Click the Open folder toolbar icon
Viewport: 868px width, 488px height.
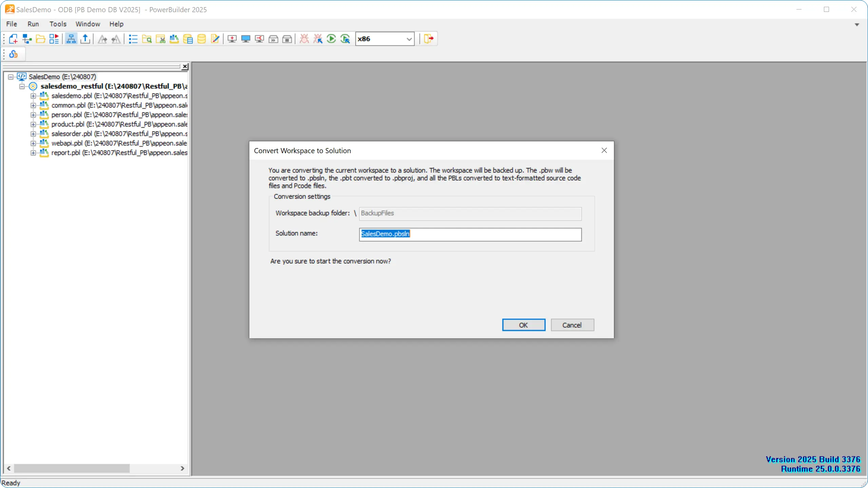pos(40,39)
